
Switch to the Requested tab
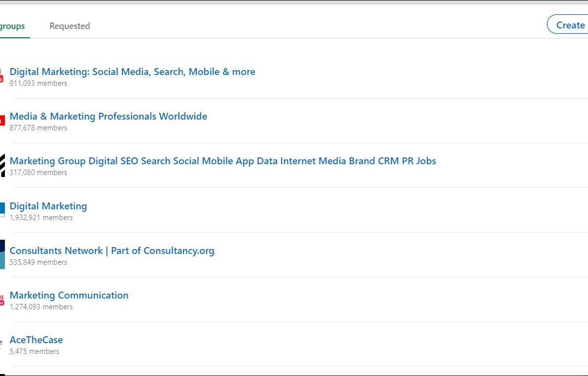pyautogui.click(x=70, y=26)
